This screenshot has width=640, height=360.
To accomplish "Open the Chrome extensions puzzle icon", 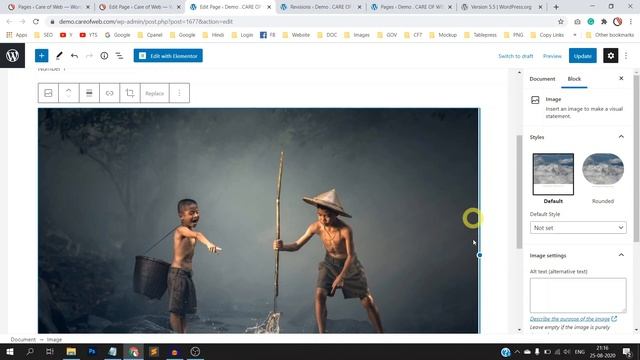I will [x=604, y=22].
